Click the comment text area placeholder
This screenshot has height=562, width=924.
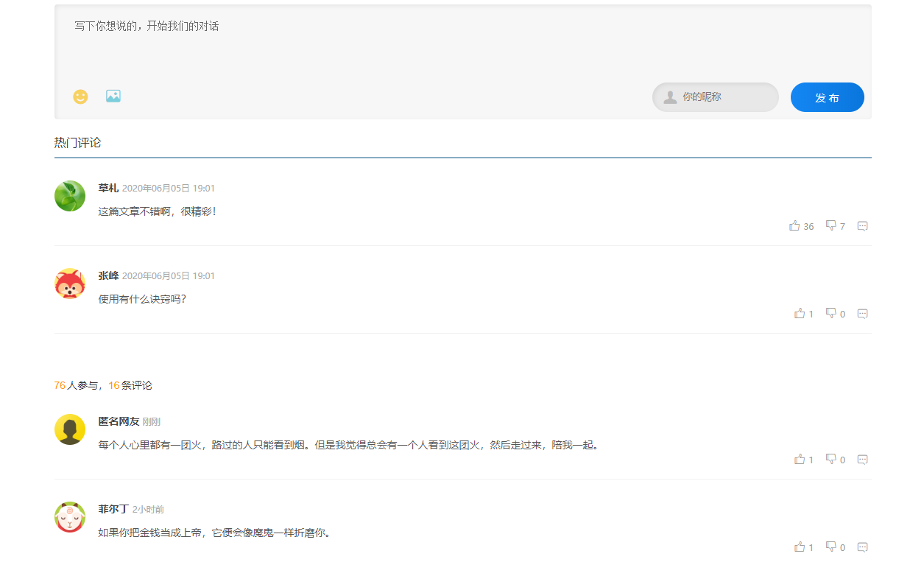[147, 27]
